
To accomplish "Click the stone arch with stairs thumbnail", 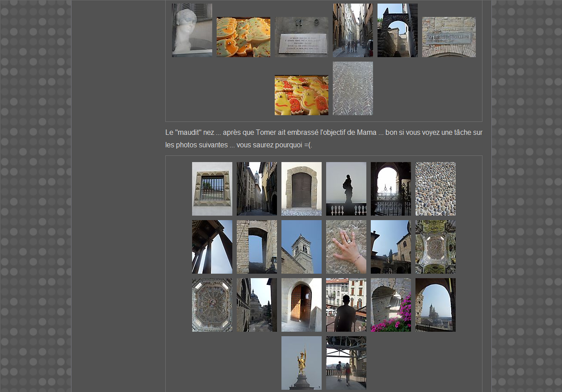I will pos(398,30).
